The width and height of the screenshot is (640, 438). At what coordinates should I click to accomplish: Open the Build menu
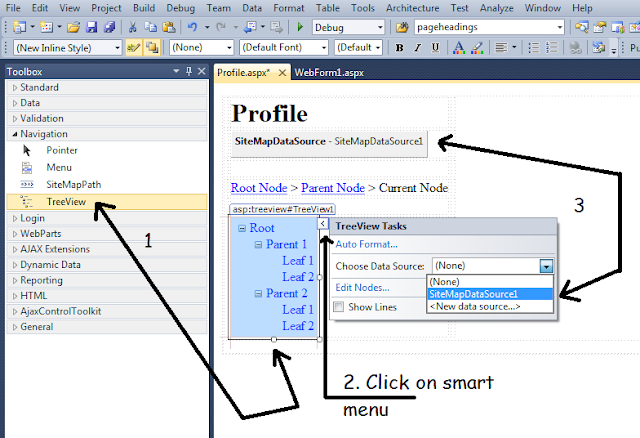[x=144, y=8]
